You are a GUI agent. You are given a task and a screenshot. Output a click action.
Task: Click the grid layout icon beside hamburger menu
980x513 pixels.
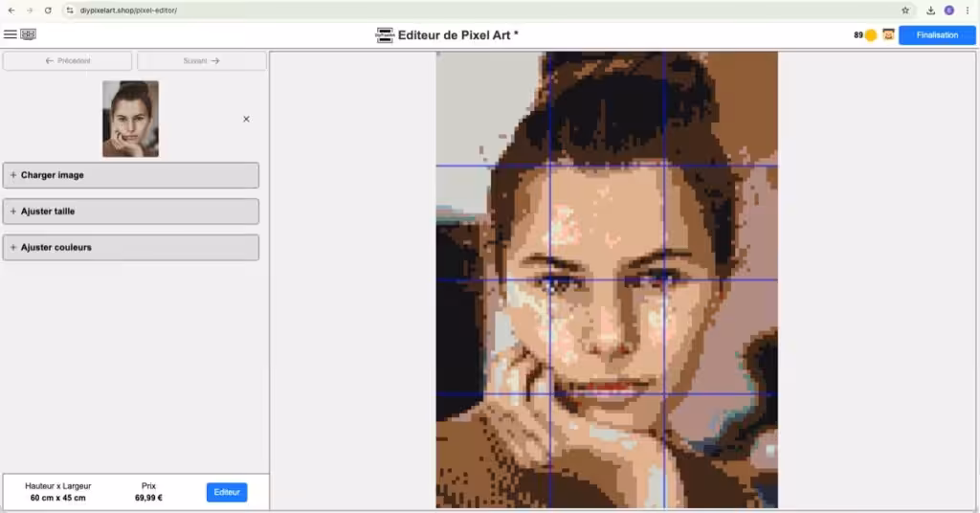click(28, 34)
